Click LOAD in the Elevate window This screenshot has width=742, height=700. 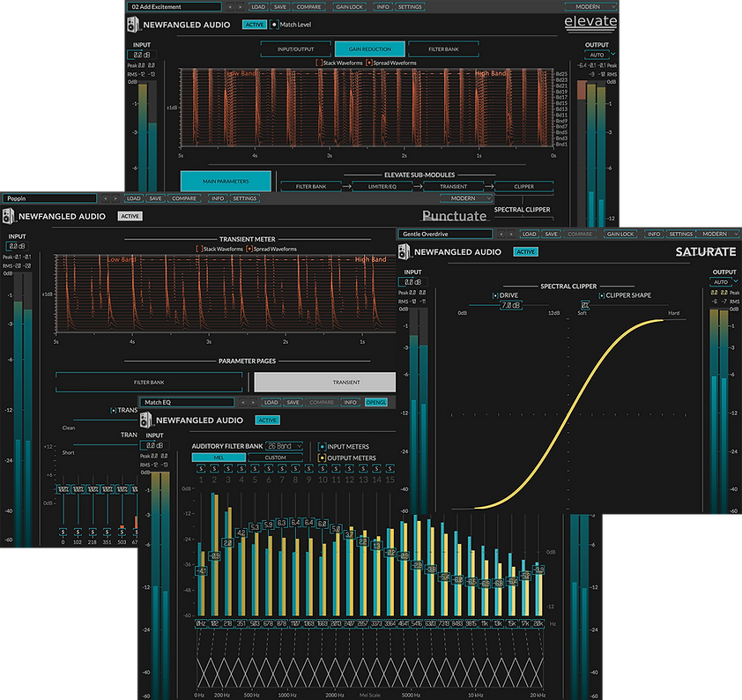(x=258, y=7)
